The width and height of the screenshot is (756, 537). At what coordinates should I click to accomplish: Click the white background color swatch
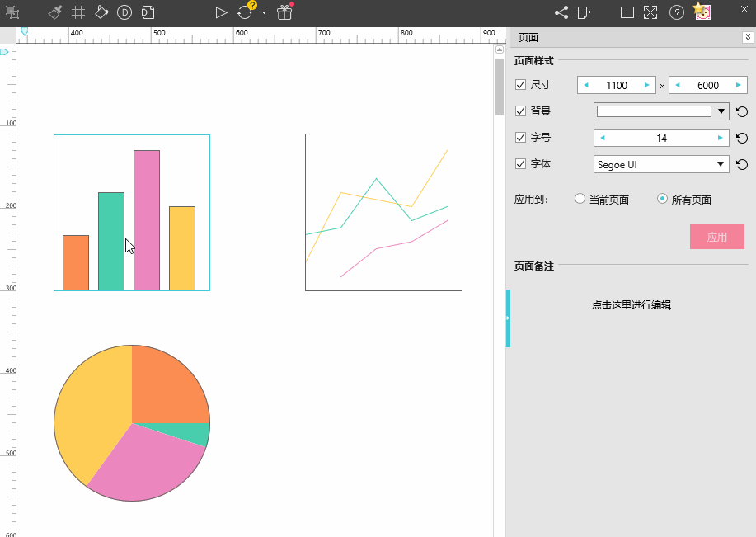pos(654,111)
